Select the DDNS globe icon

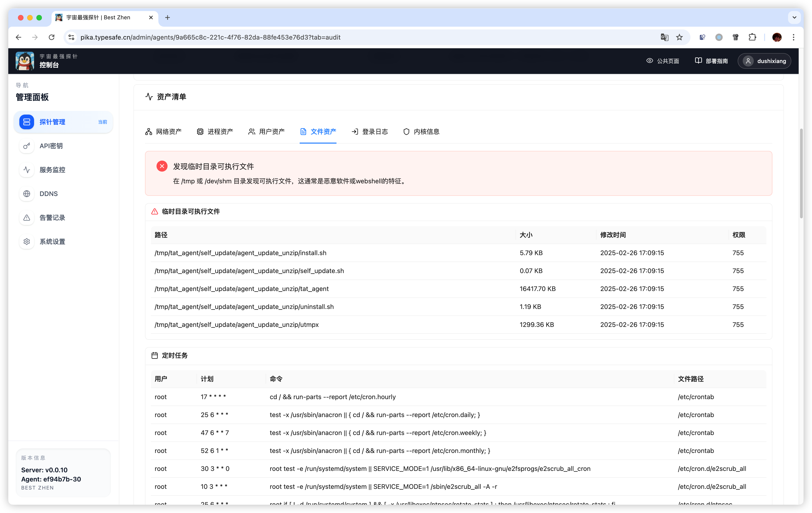click(27, 194)
